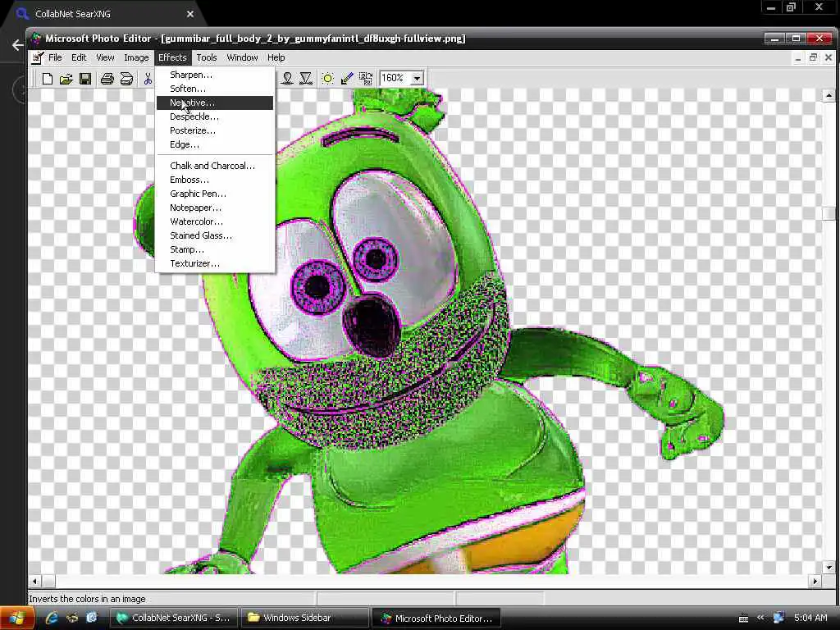
Task: Click the horizontal scrollbar left arrow
Action: 34,581
